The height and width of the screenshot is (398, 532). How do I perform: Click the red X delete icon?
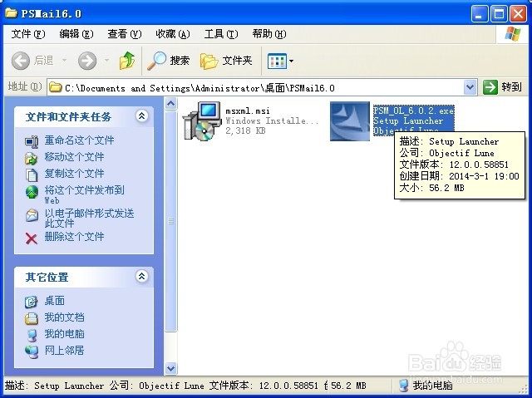point(32,238)
